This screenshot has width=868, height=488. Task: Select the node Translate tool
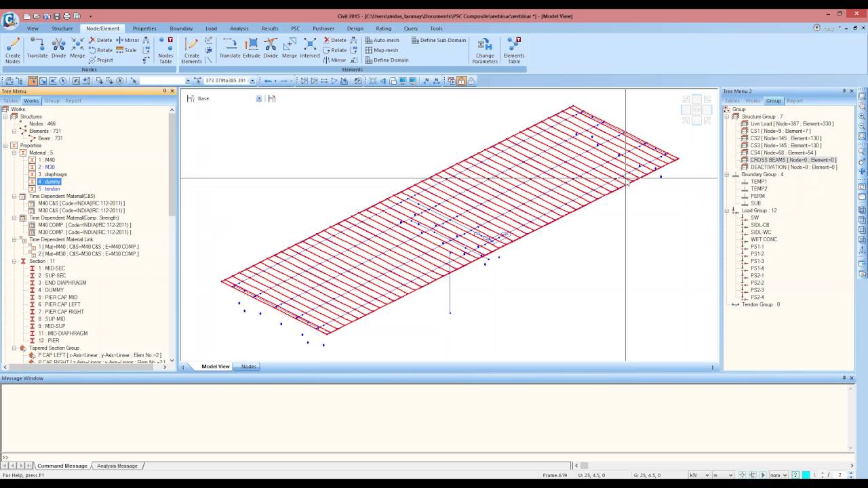pos(37,48)
